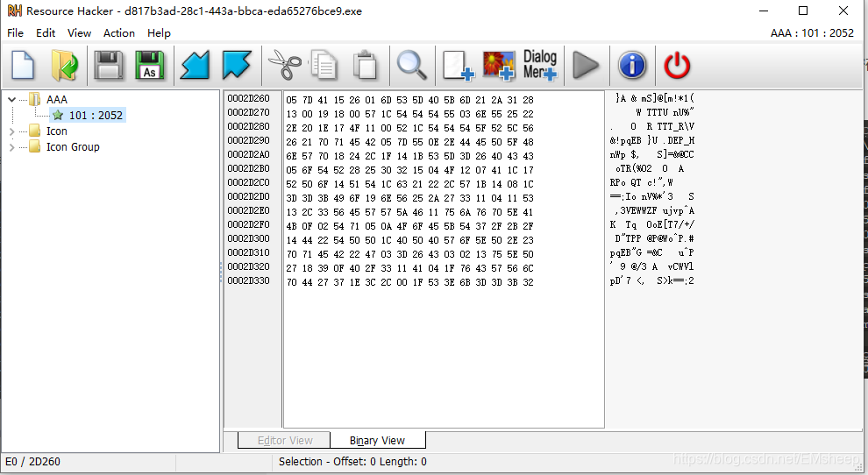The width and height of the screenshot is (868, 475).
Task: Click the green Save As floppy icon
Action: (x=149, y=66)
